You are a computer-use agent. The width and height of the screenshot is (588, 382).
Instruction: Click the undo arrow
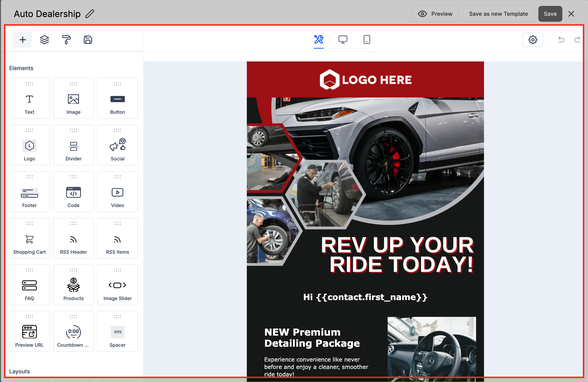click(x=561, y=39)
